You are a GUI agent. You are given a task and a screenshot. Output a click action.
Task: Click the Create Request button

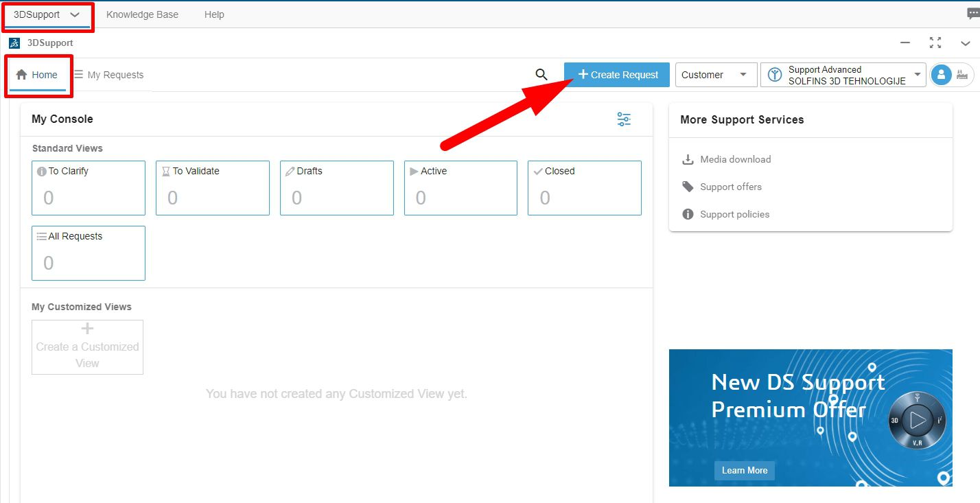coord(616,74)
